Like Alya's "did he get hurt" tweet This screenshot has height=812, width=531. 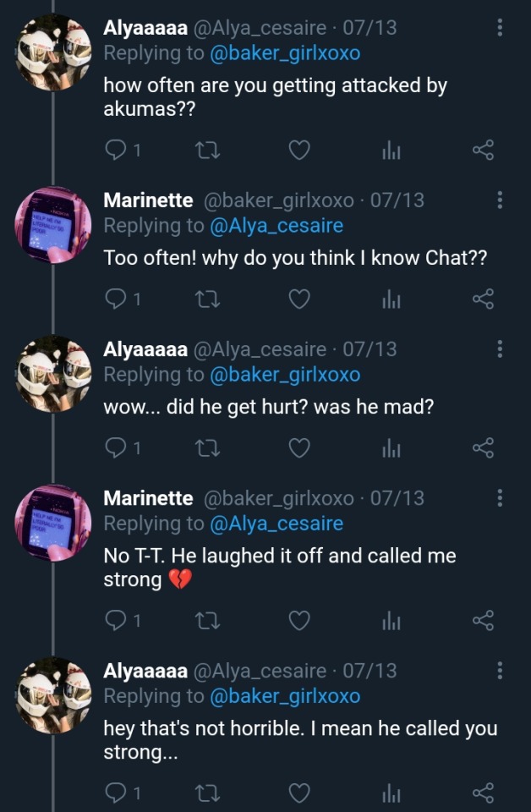click(x=298, y=447)
